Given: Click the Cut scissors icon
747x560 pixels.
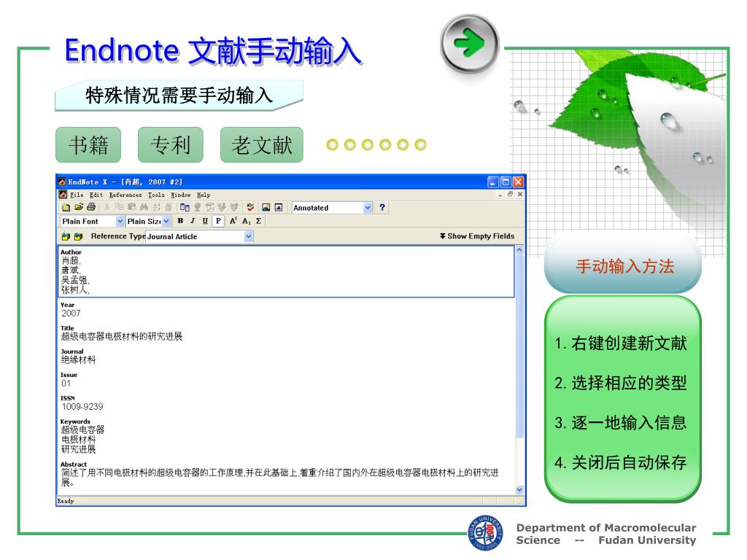Looking at the screenshot, I should 107,206.
